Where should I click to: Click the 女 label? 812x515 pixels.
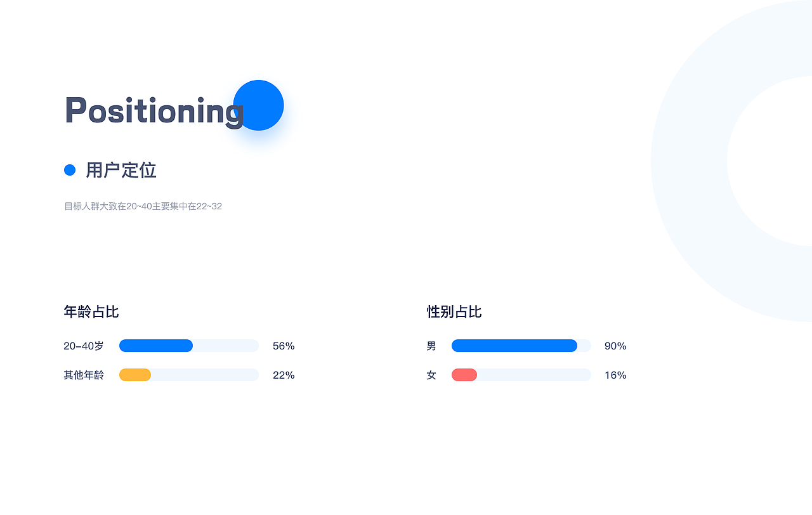tap(431, 375)
